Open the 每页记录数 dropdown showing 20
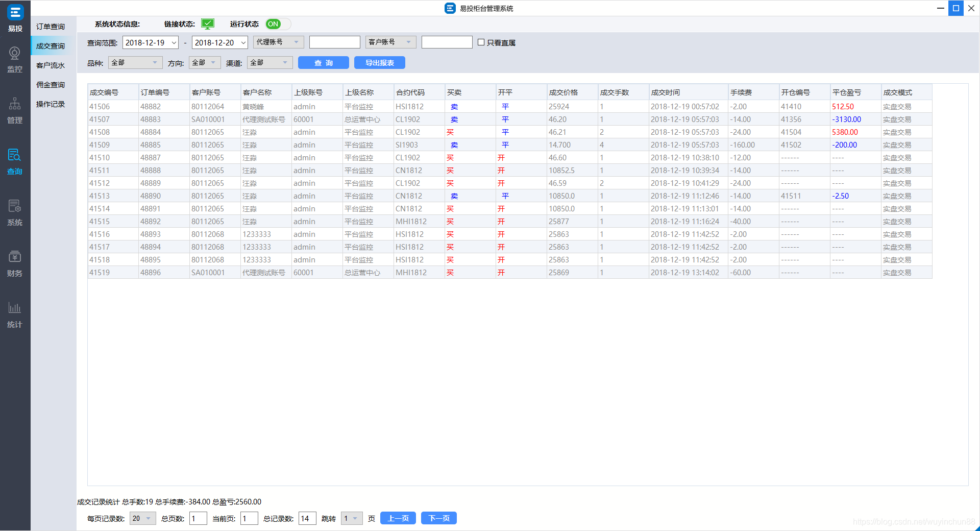The height and width of the screenshot is (531, 980). tap(142, 518)
